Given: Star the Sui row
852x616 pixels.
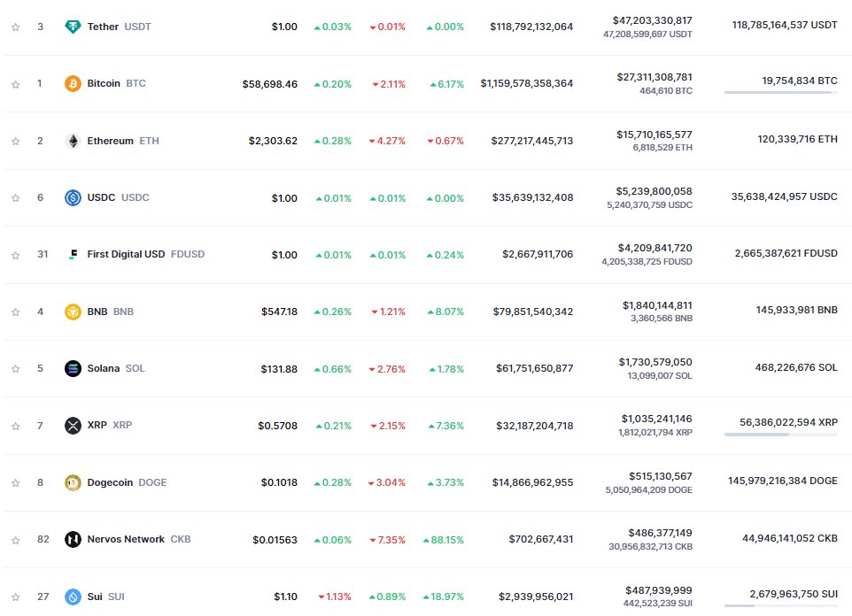Looking at the screenshot, I should tap(16, 597).
